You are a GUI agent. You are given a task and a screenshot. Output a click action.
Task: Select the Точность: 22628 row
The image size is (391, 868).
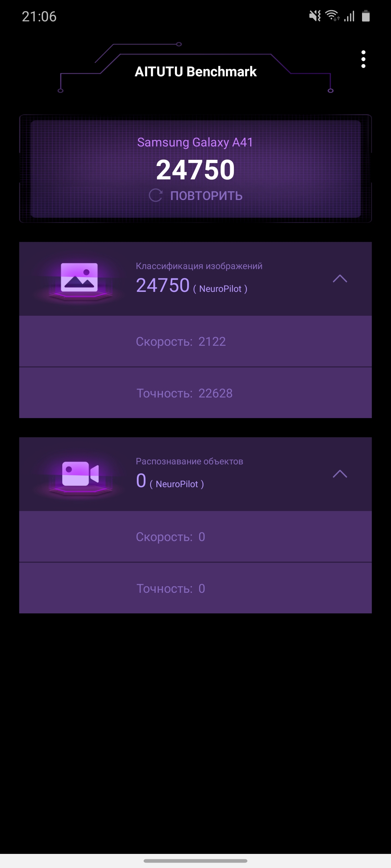tap(195, 393)
